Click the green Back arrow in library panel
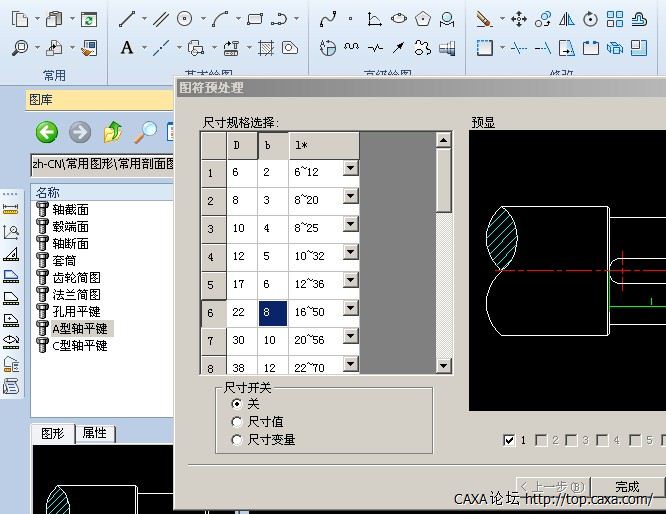This screenshot has height=514, width=666. click(x=46, y=132)
